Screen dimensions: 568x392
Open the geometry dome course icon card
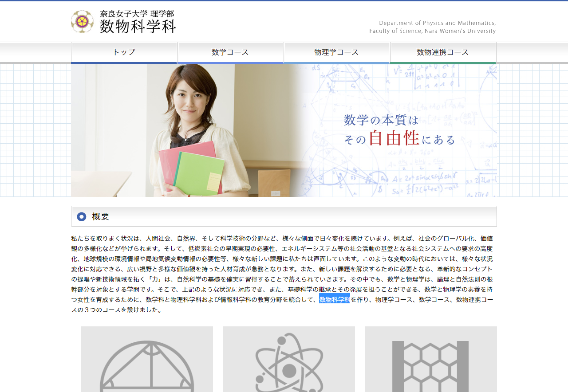(147, 359)
